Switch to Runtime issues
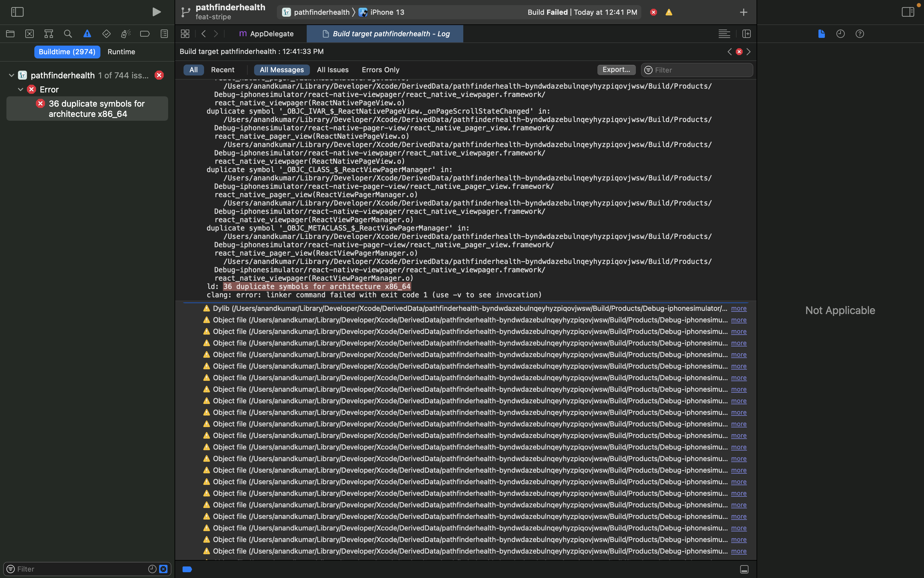Image resolution: width=924 pixels, height=578 pixels. 121,52
